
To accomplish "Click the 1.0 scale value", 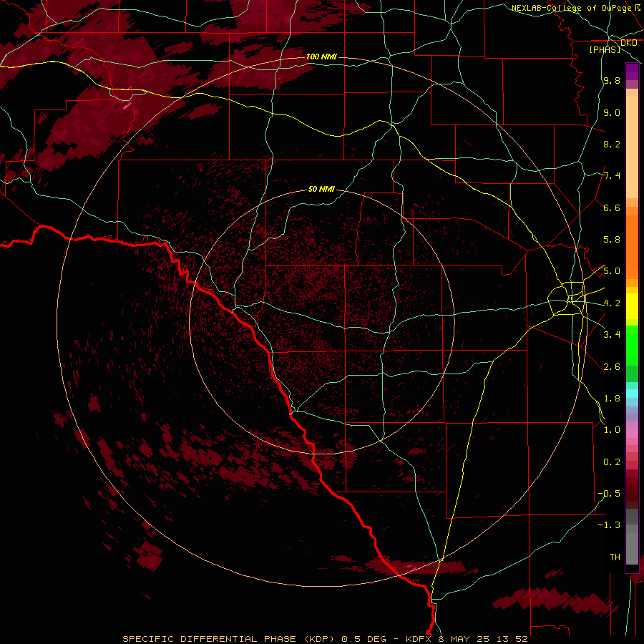I will pyautogui.click(x=612, y=430).
